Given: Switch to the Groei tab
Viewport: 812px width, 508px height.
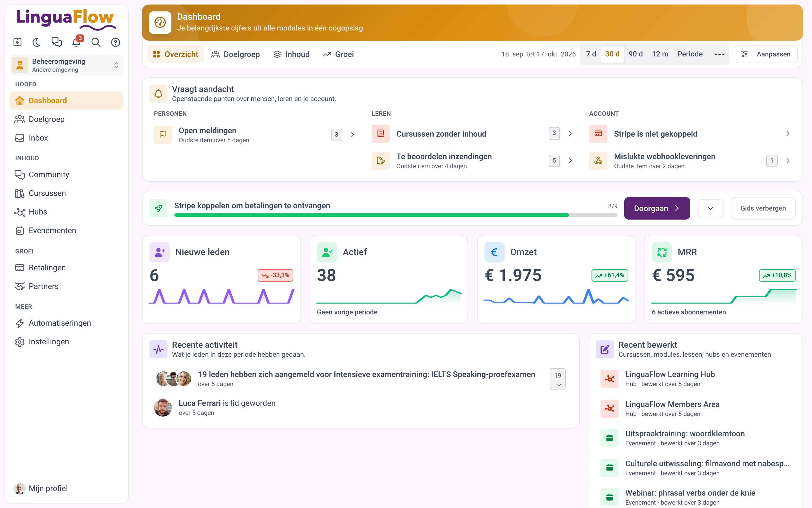Looking at the screenshot, I should (338, 54).
